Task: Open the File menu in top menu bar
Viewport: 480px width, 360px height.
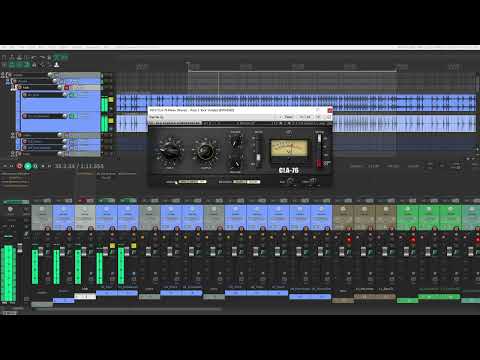Action: (5, 47)
